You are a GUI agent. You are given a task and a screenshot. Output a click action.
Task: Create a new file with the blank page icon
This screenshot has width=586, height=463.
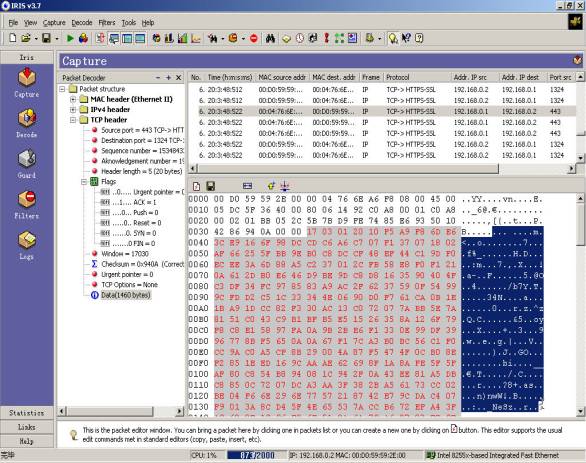12,38
